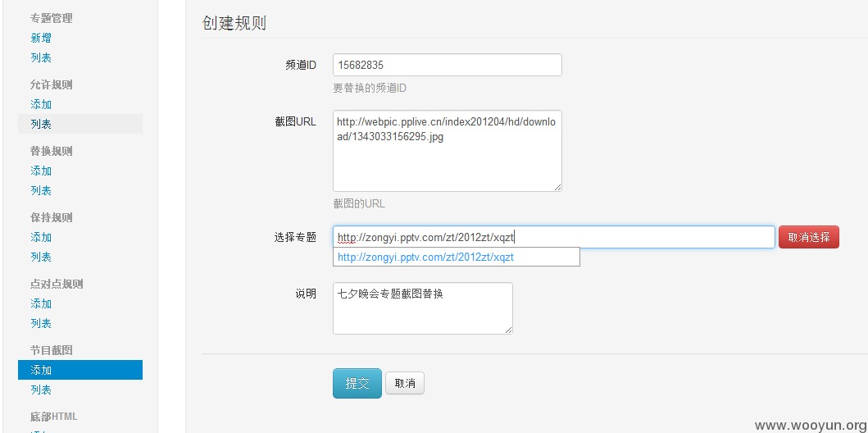Open 列表 under 保持规则
Screen dimensions: 868x433
coord(41,257)
